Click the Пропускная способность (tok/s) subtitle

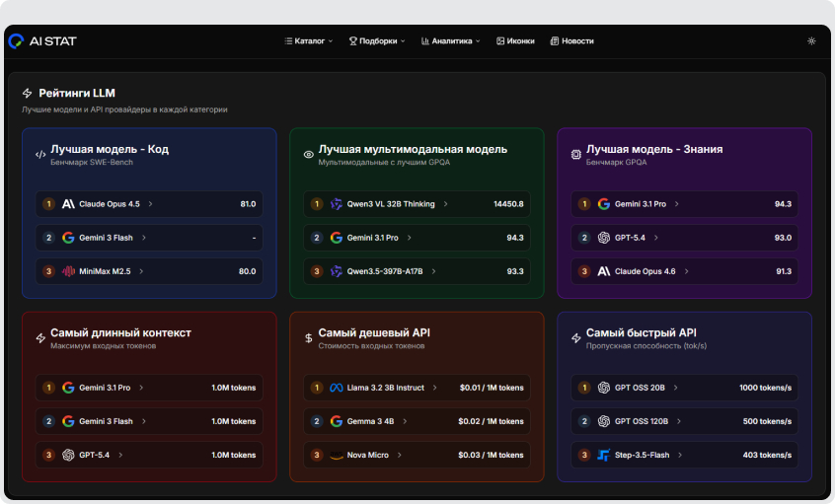[645, 346]
